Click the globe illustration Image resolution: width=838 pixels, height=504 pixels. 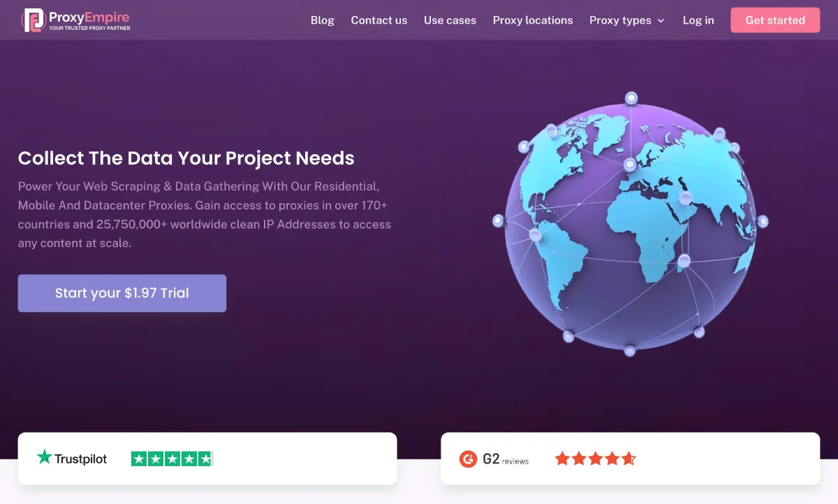[x=630, y=223]
